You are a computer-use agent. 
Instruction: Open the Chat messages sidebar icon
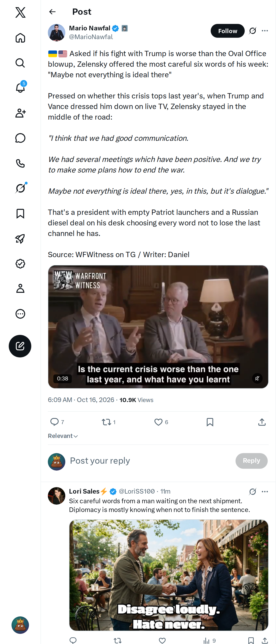20,138
